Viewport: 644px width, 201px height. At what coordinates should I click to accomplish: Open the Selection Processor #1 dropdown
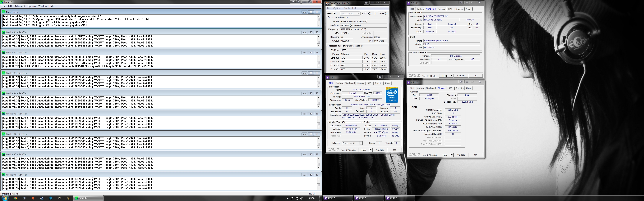point(352,143)
